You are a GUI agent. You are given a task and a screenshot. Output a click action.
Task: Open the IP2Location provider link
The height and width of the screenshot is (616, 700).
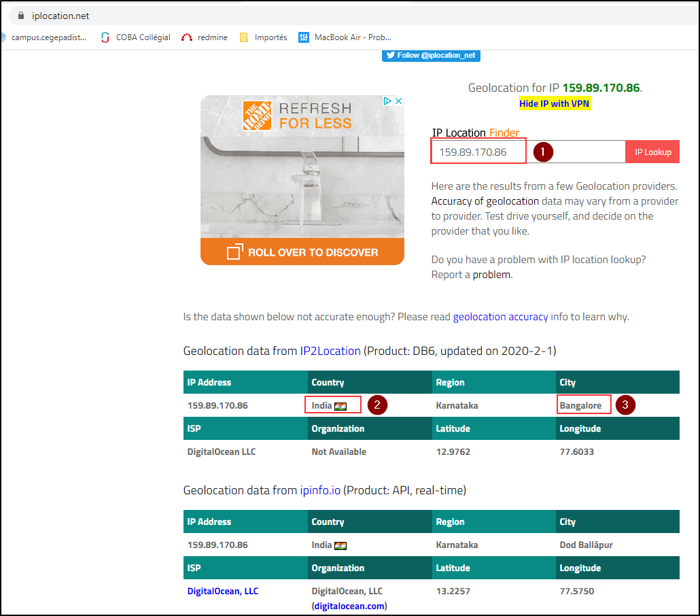point(330,351)
